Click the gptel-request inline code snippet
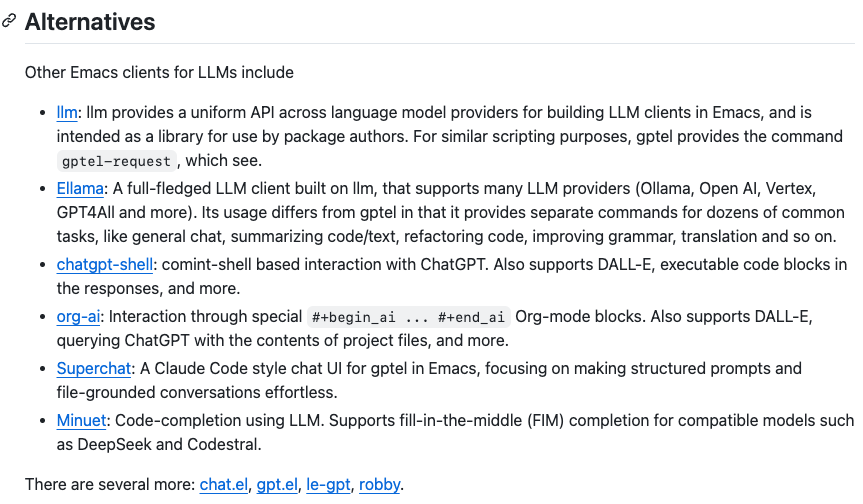 (115, 161)
